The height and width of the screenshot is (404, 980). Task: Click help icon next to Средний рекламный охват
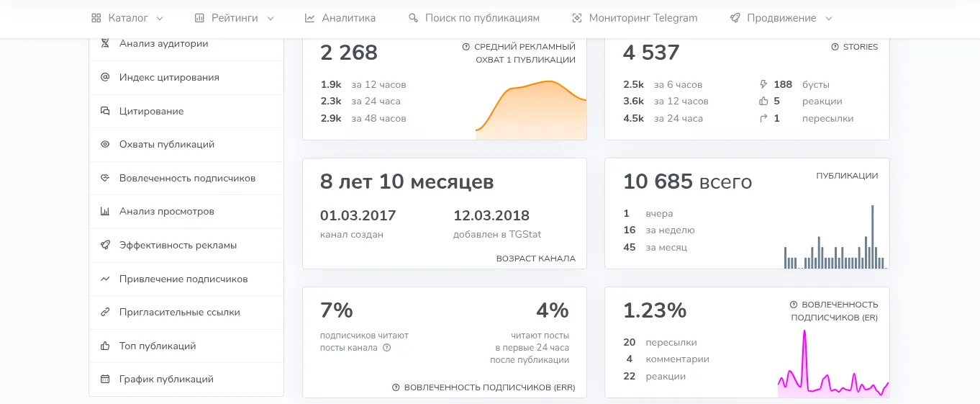466,47
